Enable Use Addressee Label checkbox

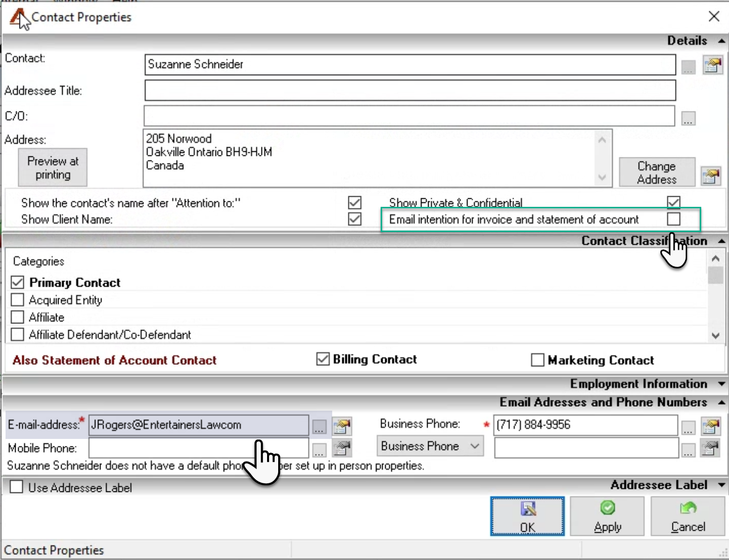pos(17,487)
